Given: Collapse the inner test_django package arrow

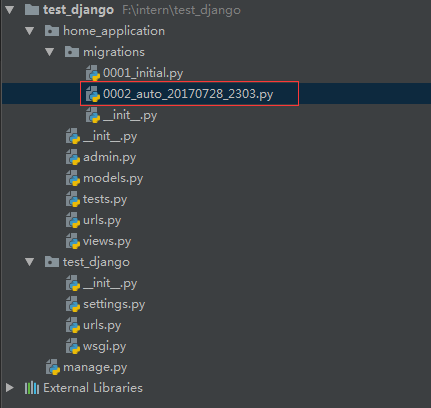Looking at the screenshot, I should [30, 262].
